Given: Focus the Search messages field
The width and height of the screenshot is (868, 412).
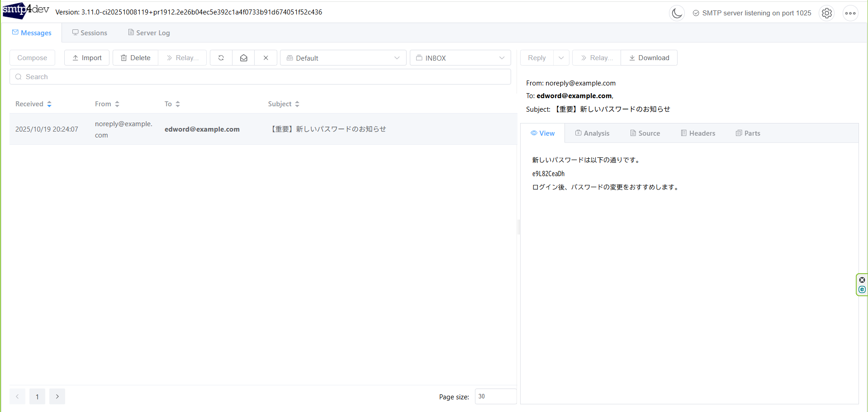Looking at the screenshot, I should pos(260,77).
